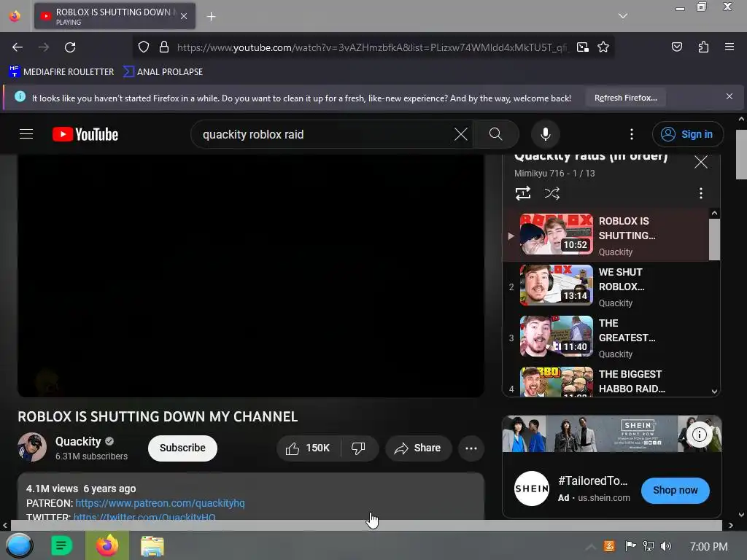Go to YouTube home via logo
This screenshot has height=560, width=747.
tap(85, 134)
